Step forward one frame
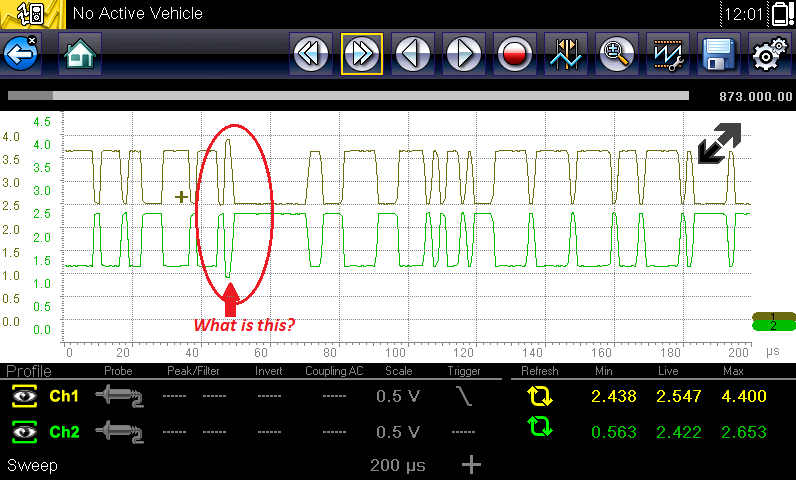Viewport: 796px width, 480px height. (464, 54)
